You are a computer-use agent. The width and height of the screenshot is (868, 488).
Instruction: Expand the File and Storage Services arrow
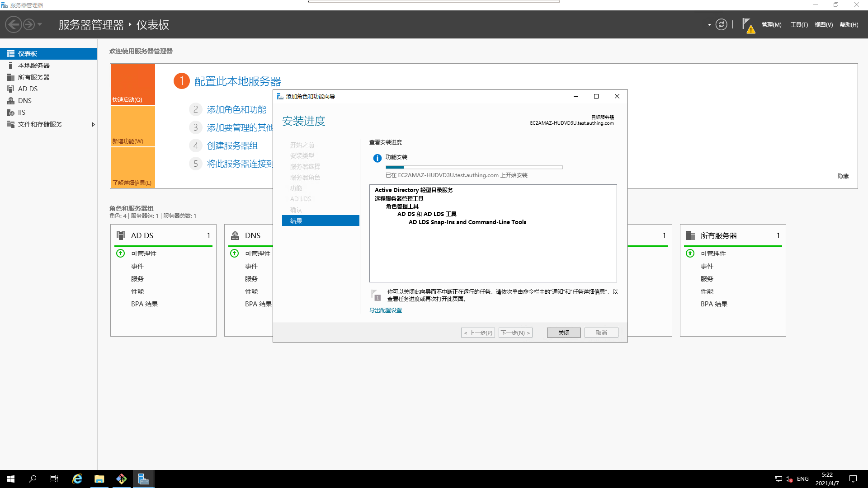93,124
